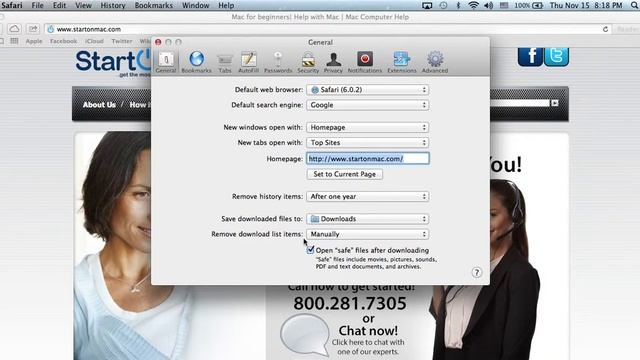Open the Edit menu
Image resolution: width=640 pixels, height=360 pixels.
(59, 5)
